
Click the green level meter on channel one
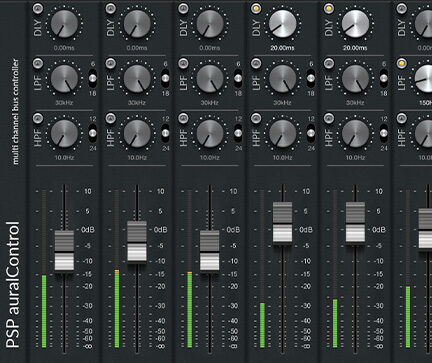pyautogui.click(x=44, y=311)
